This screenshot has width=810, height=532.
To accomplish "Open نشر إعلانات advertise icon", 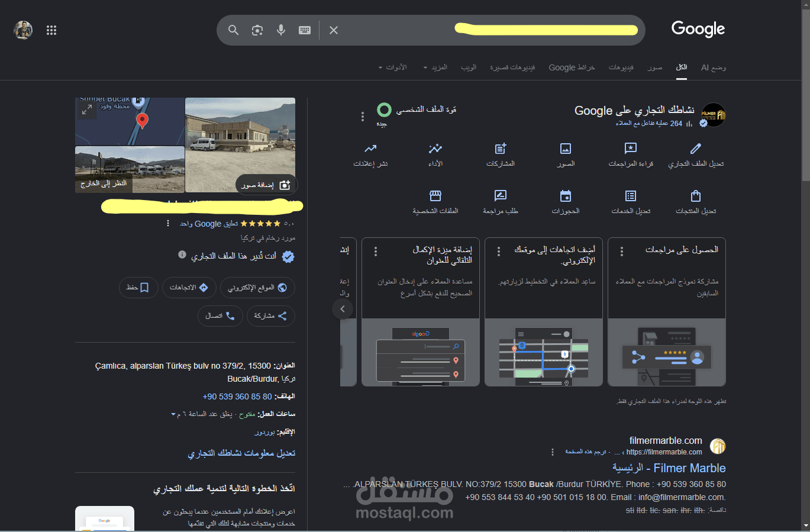I will 370,149.
